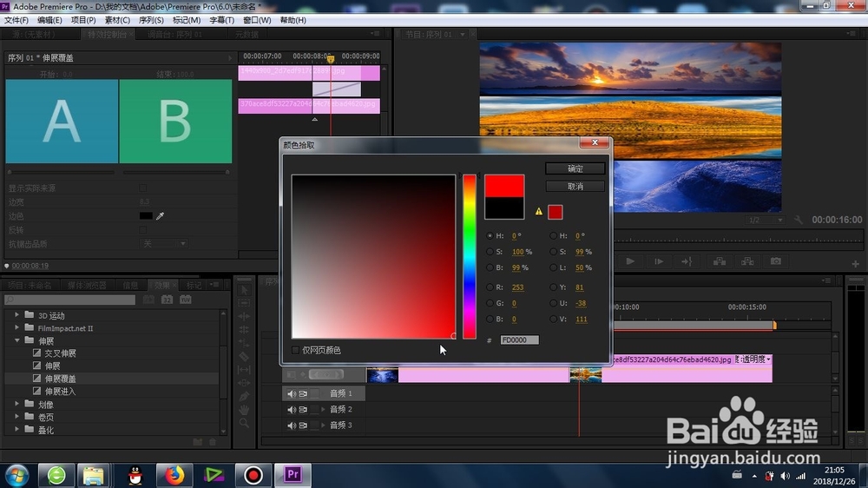Select the R radio button

[x=490, y=287]
